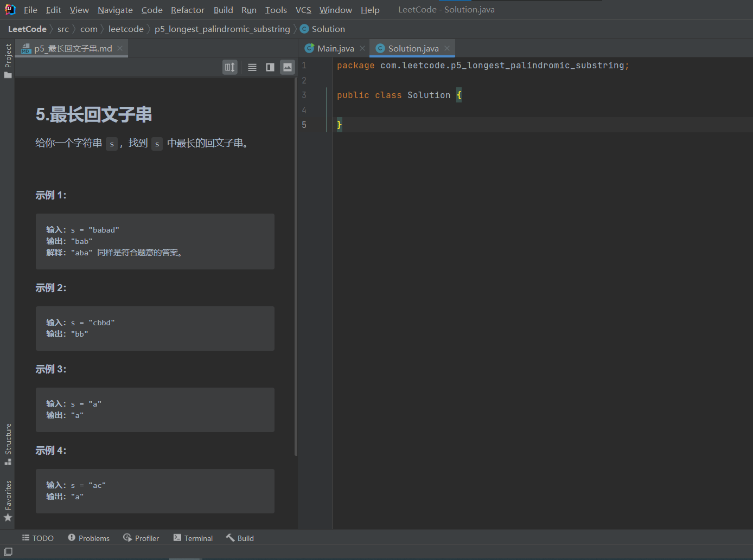
Task: Click the output '"bb"' line in example 2
Action: 67,334
